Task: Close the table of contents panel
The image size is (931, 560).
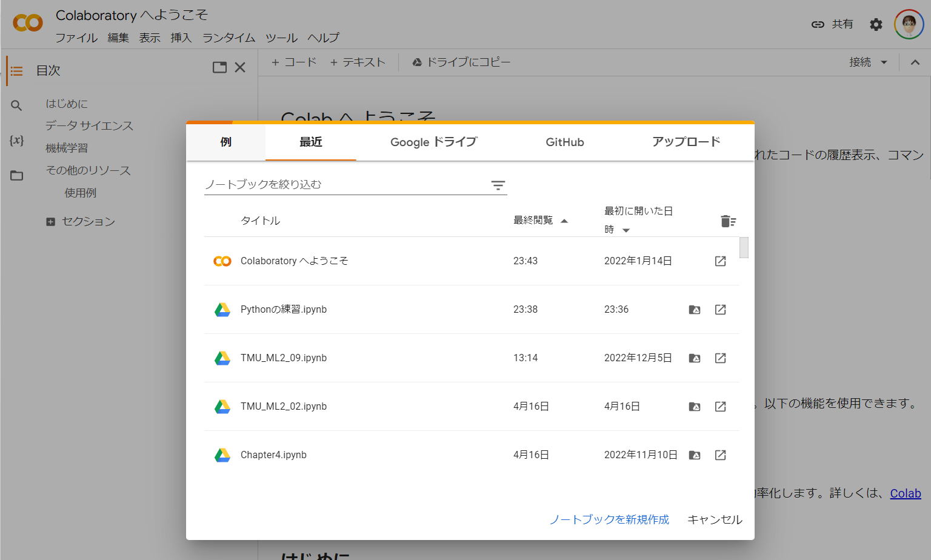Action: click(240, 67)
